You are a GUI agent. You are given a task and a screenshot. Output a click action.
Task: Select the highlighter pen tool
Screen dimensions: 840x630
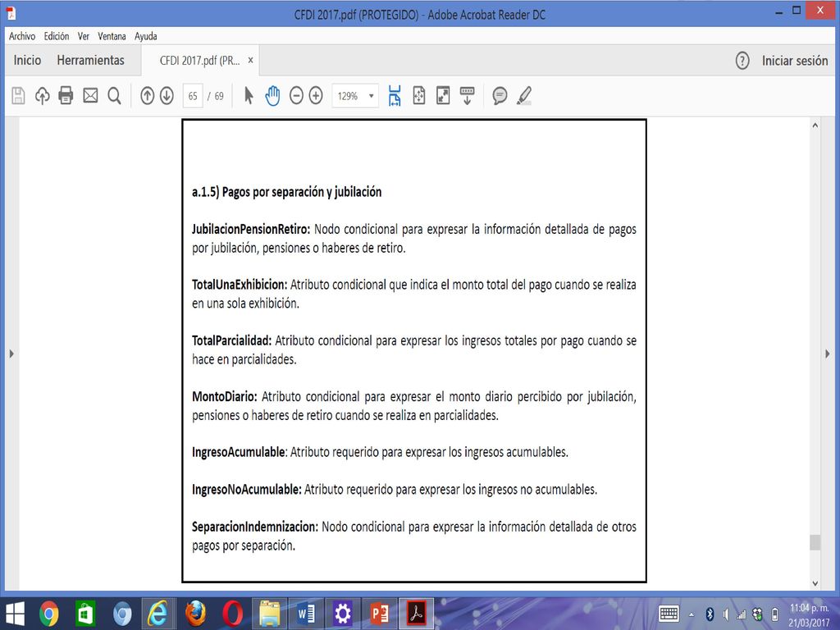click(524, 96)
